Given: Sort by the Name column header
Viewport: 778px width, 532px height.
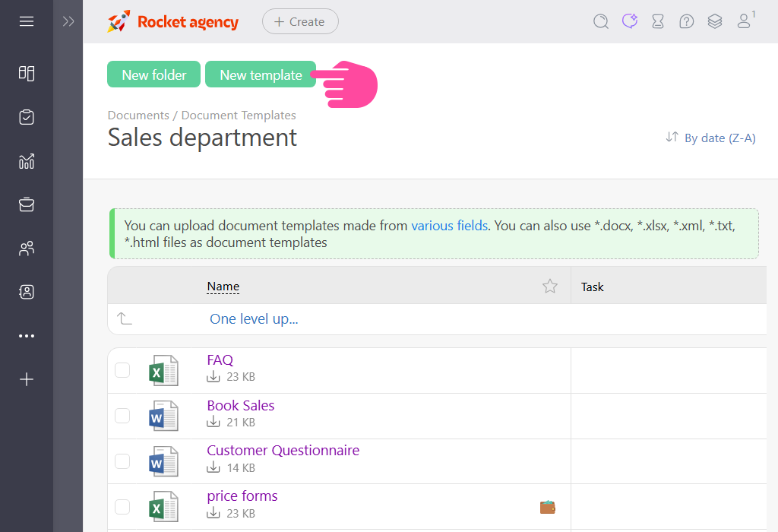Looking at the screenshot, I should coord(223,287).
